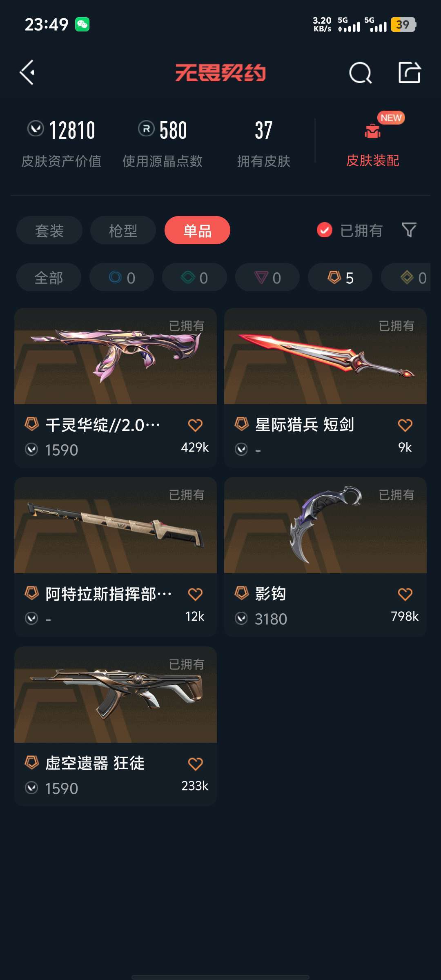
Task: Favorite 星际猎兵 短剑 heart icon
Action: 405,425
